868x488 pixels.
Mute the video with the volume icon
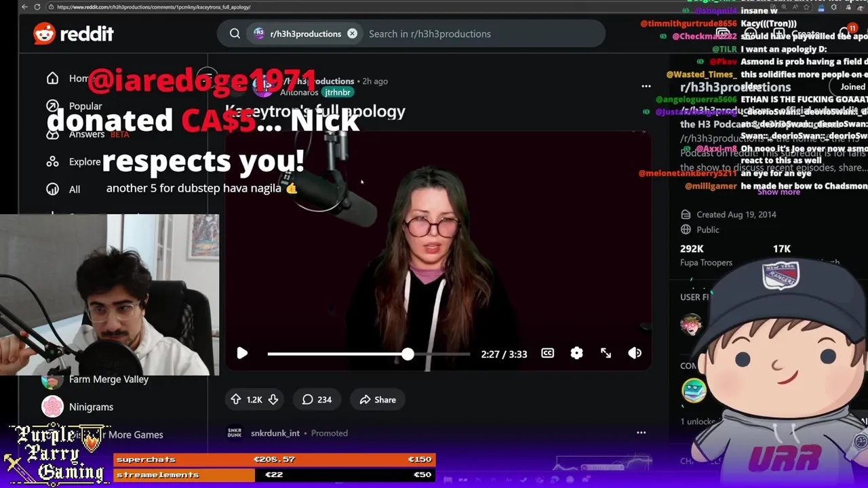coord(635,353)
